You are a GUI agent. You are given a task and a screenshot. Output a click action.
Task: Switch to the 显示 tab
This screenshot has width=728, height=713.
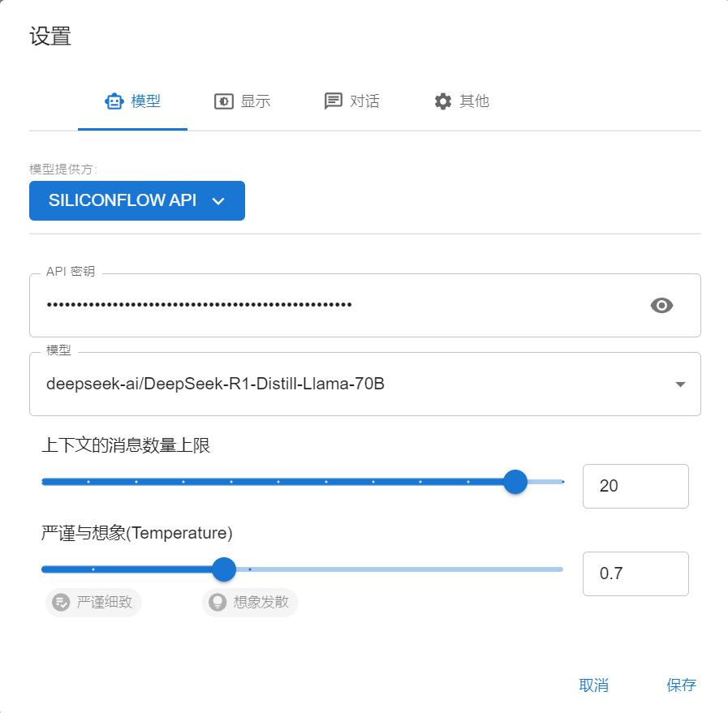coord(242,101)
